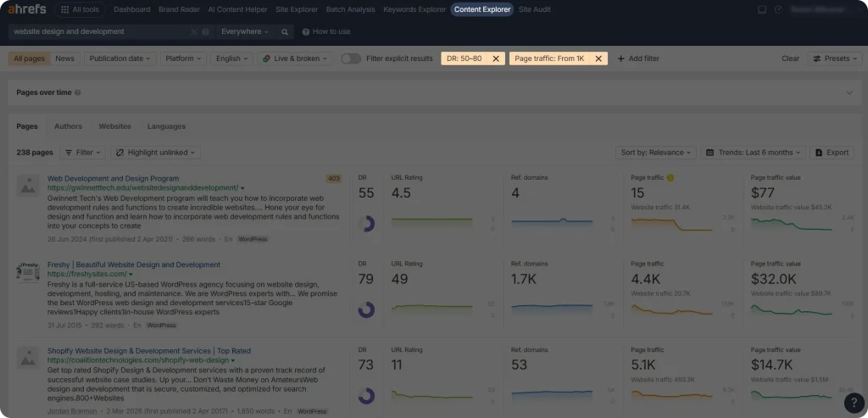
Task: Open the Presets dropdown
Action: pos(835,59)
